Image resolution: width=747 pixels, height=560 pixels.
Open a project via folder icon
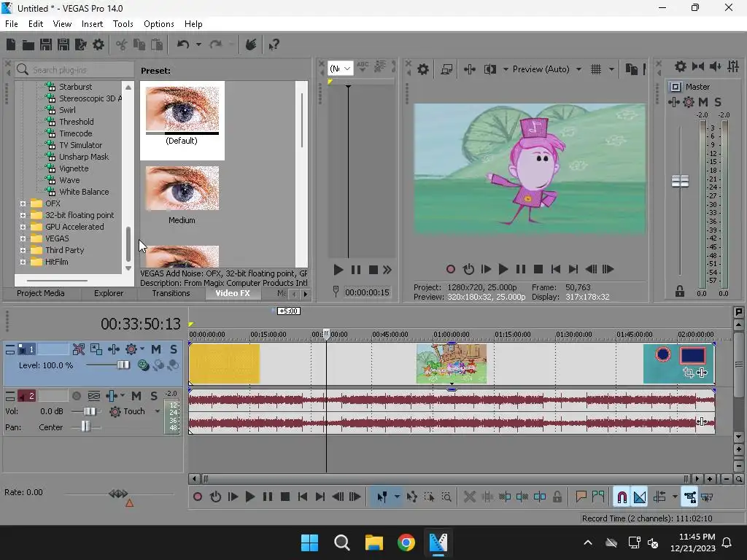tap(28, 44)
